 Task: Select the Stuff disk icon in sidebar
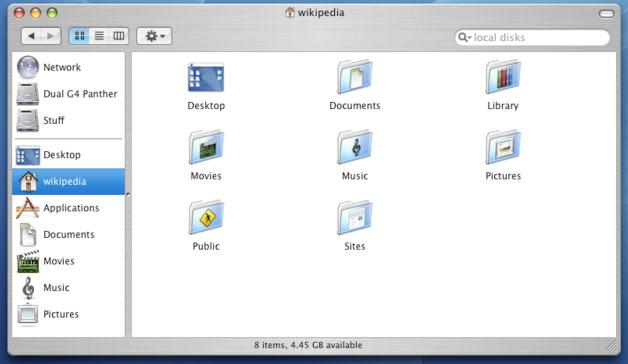[28, 120]
